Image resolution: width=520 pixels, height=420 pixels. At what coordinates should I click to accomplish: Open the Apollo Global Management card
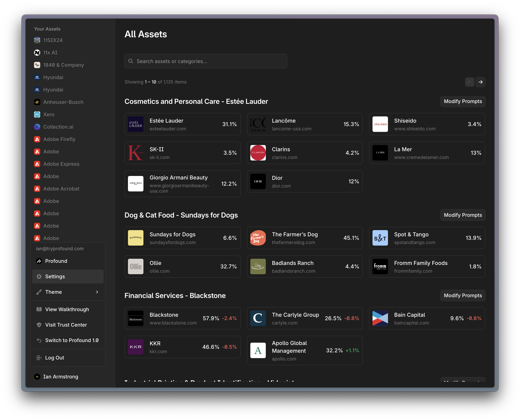coord(304,350)
